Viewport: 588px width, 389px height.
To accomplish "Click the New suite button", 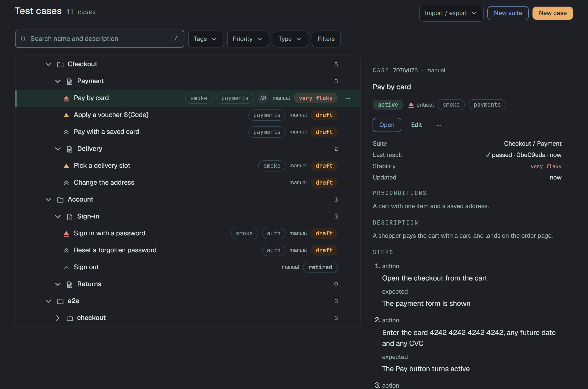I will point(508,13).
